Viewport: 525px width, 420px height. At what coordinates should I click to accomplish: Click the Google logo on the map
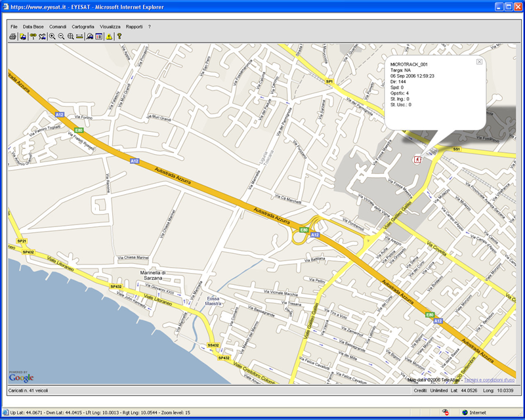point(22,377)
